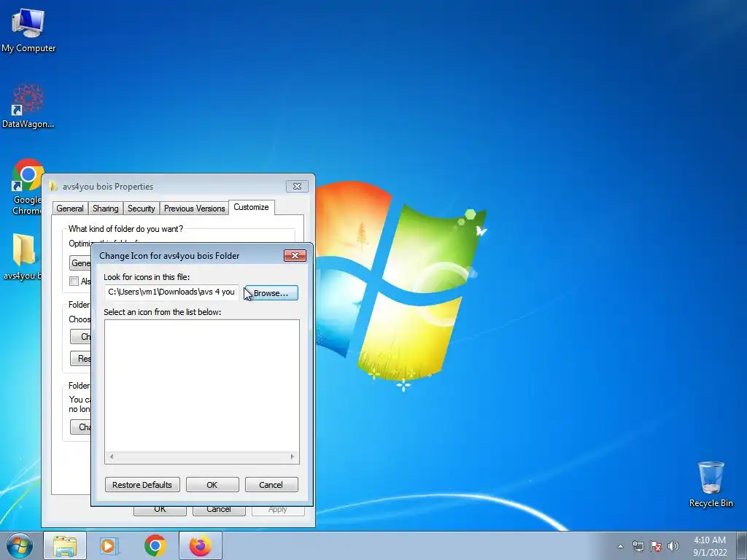747x560 pixels.
Task: Click the icon file path field
Action: 171,292
